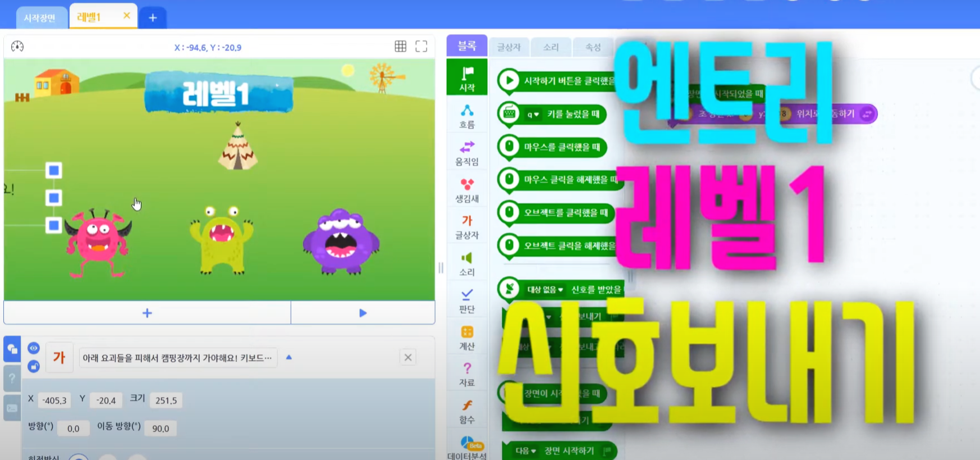Open the object list panel icon
The image size is (980, 460).
click(x=12, y=349)
